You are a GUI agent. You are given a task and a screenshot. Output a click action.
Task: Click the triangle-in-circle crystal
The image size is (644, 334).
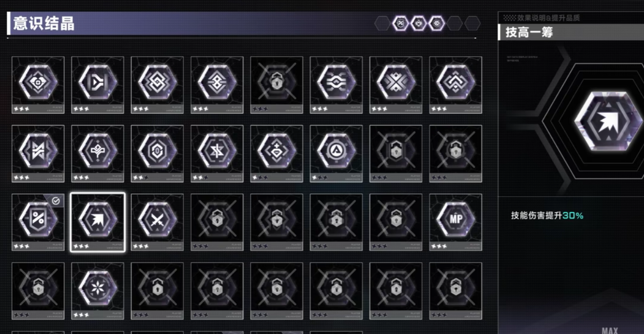click(336, 153)
